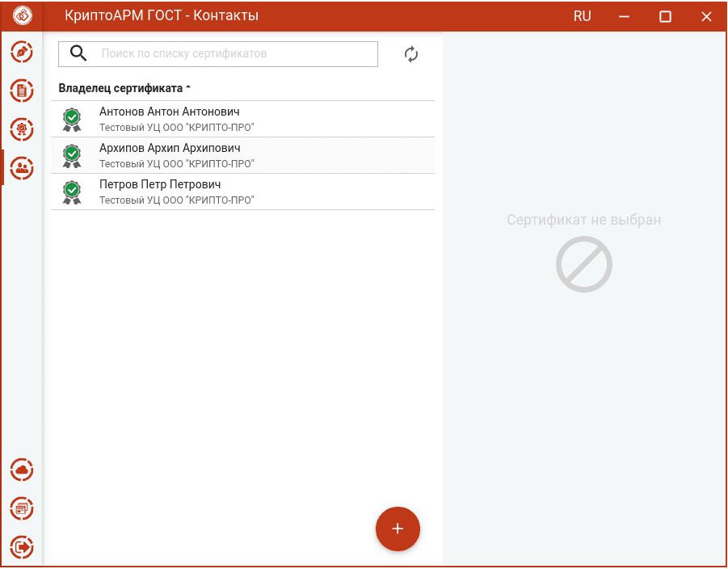
Task: Select the contacts section icon in sidebar
Action: click(x=22, y=167)
